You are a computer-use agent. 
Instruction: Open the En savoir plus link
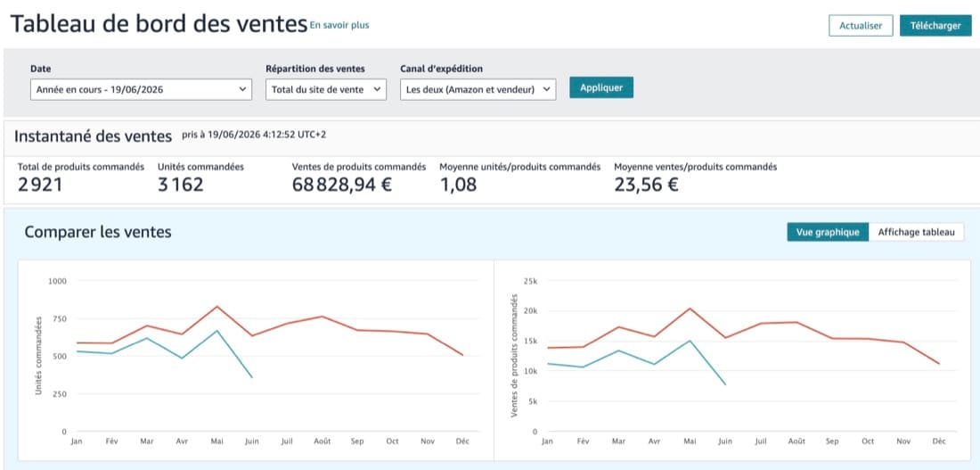click(x=339, y=26)
